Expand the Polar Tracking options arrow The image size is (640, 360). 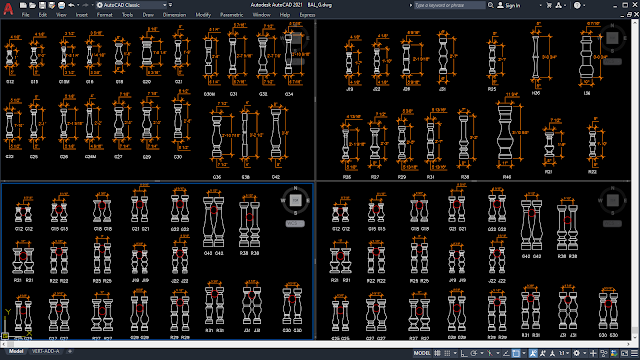(x=482, y=353)
